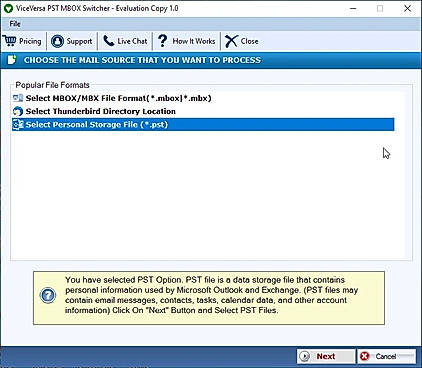
Task: Open the How It Works label
Action: click(194, 41)
